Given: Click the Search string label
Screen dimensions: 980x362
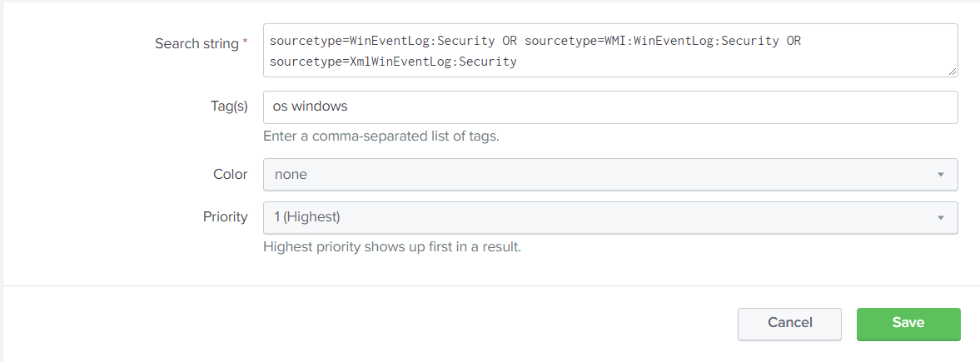Looking at the screenshot, I should click(196, 44).
